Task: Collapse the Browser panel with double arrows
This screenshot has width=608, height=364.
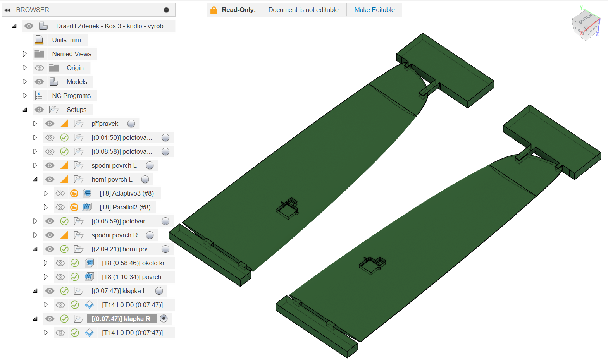Action: [7, 10]
